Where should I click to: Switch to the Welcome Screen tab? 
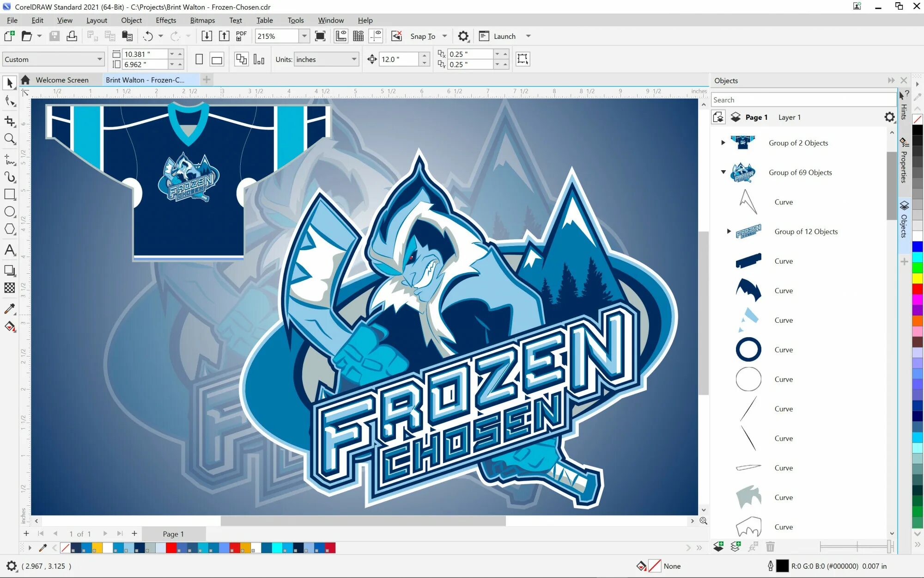point(62,80)
